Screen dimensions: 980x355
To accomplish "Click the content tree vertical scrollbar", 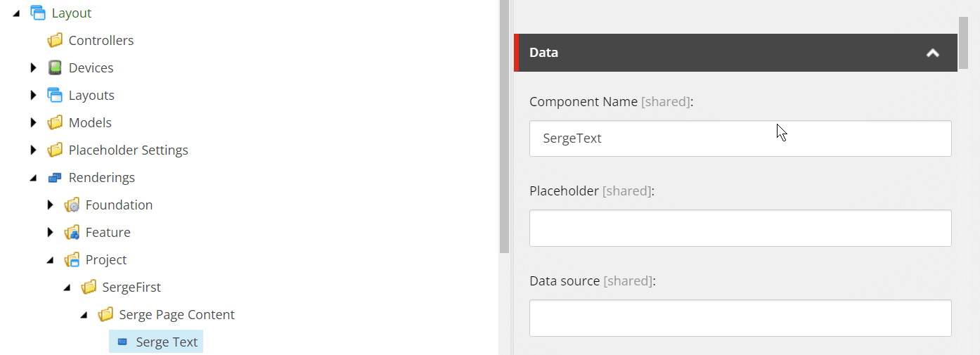I will (x=503, y=127).
